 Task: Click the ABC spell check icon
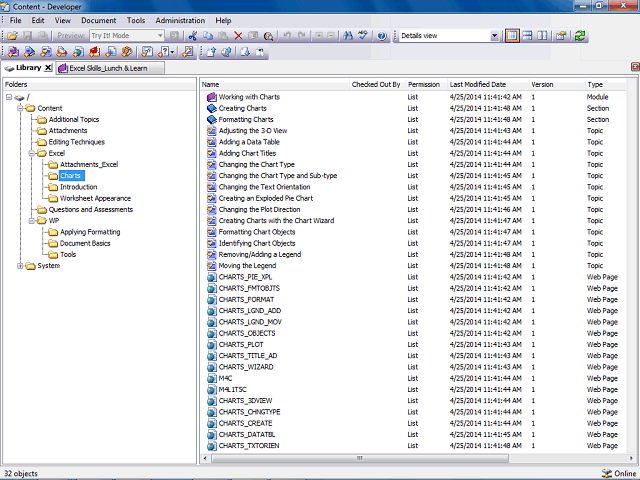pos(363,36)
